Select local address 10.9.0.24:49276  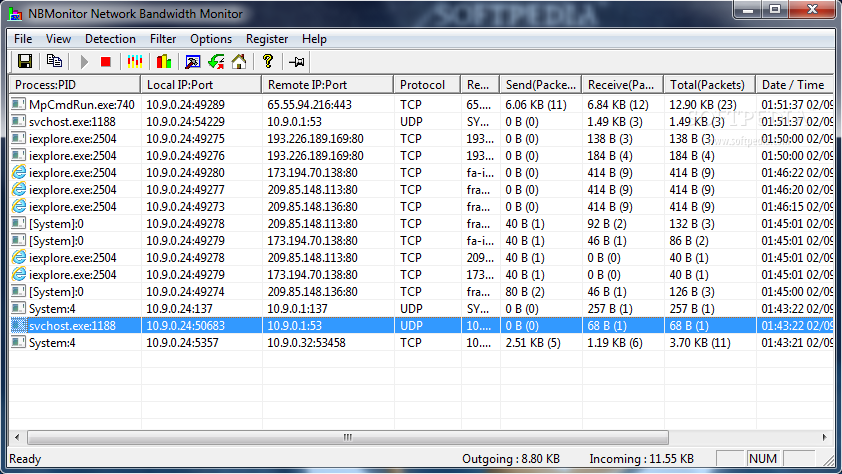pos(185,156)
